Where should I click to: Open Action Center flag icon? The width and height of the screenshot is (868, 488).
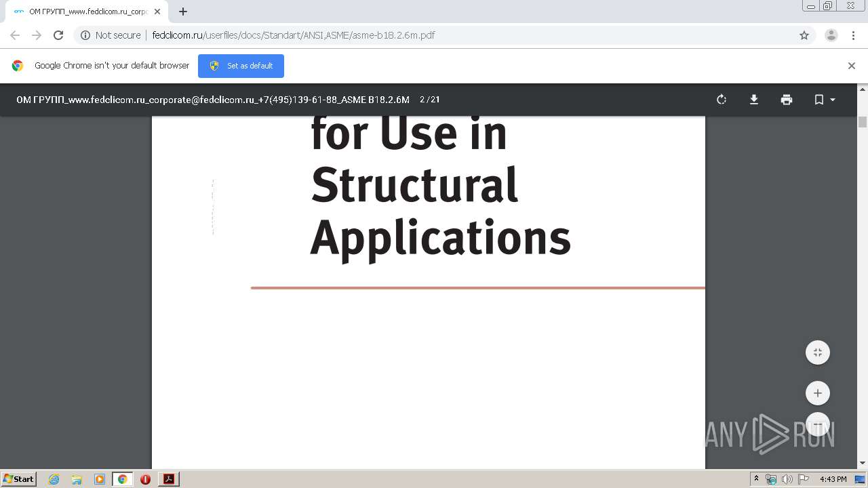coord(804,479)
